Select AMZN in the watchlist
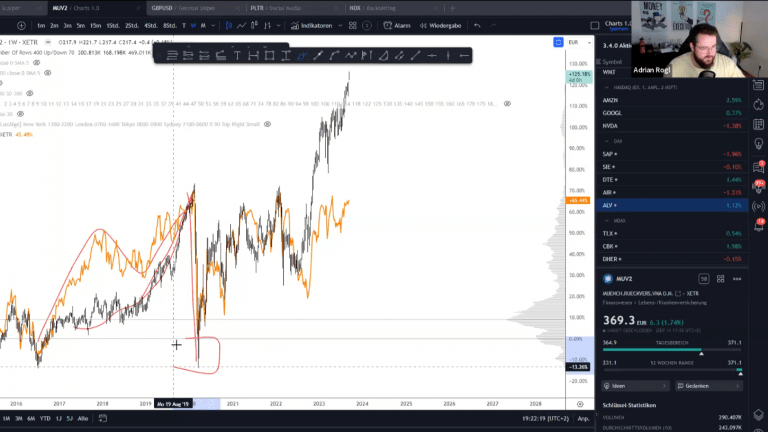 tap(672, 100)
